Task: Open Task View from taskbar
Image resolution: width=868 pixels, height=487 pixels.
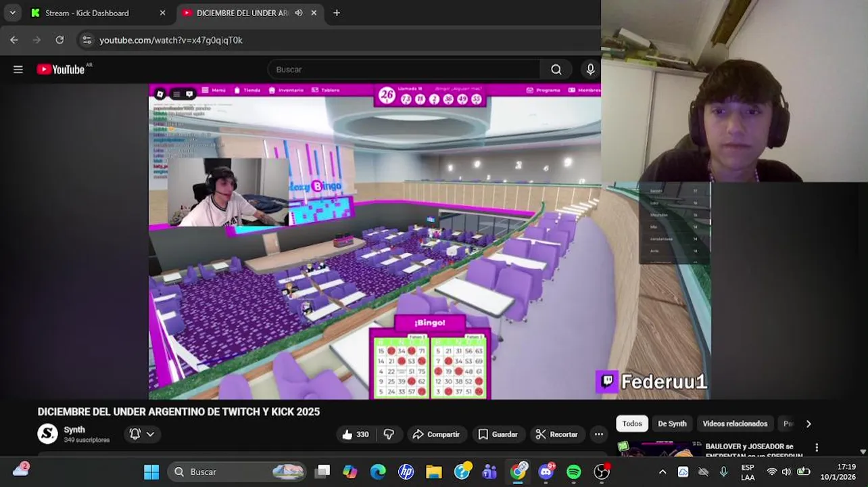Action: [322, 471]
